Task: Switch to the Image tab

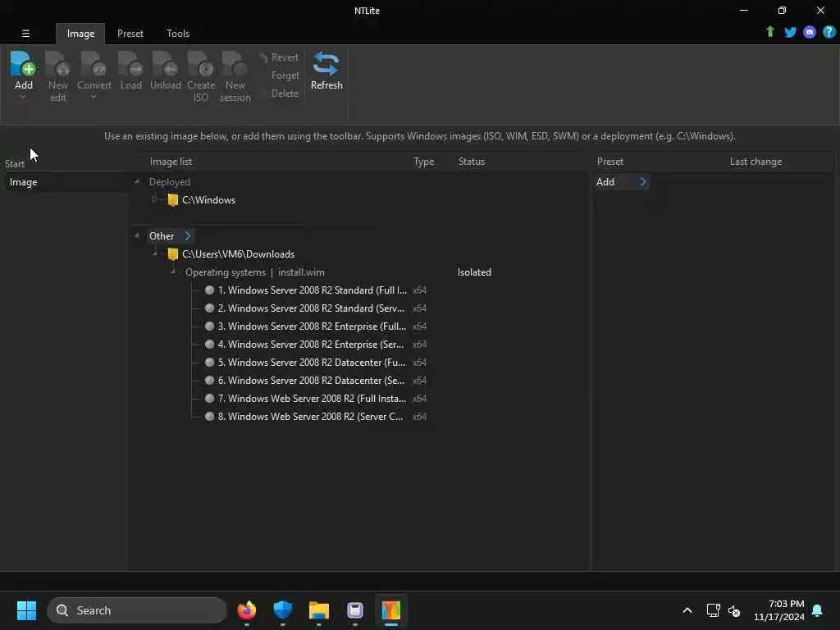Action: 80,33
